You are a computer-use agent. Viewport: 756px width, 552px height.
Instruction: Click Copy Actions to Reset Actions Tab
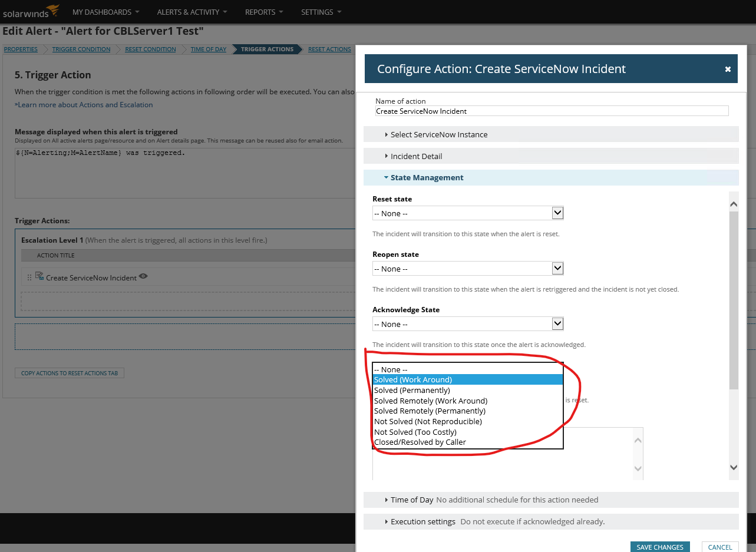[x=70, y=373]
